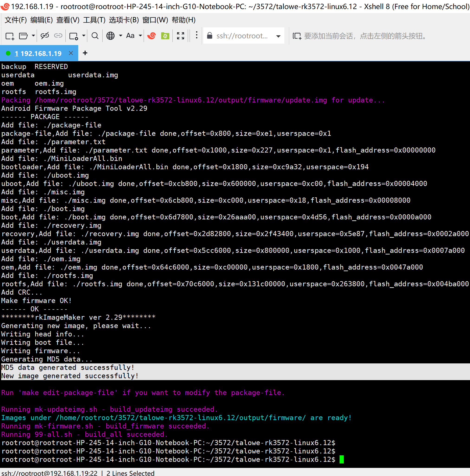Click the '********rkImageMaker ver 2.29********' line
This screenshot has width=470, height=476.
(78, 317)
